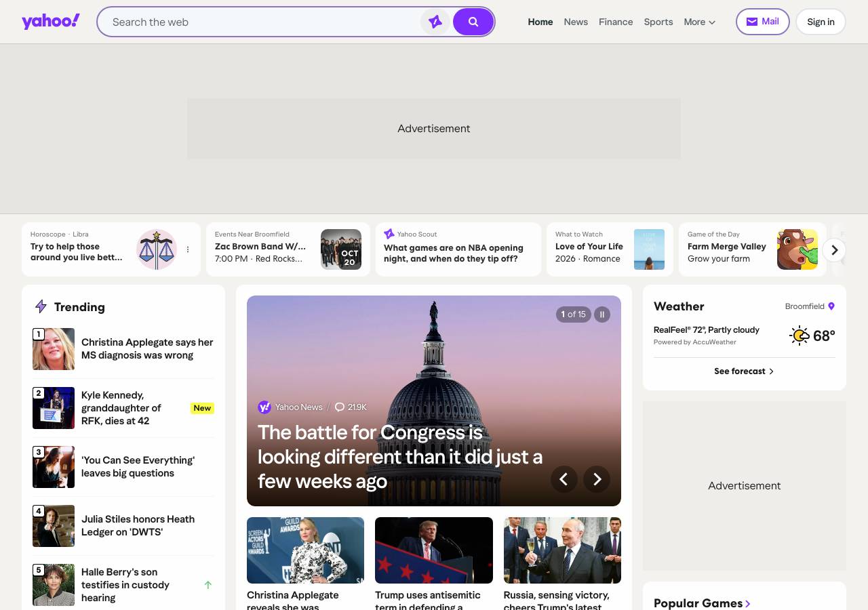
Task: Open the 21.9K comments icon
Action: [340, 407]
